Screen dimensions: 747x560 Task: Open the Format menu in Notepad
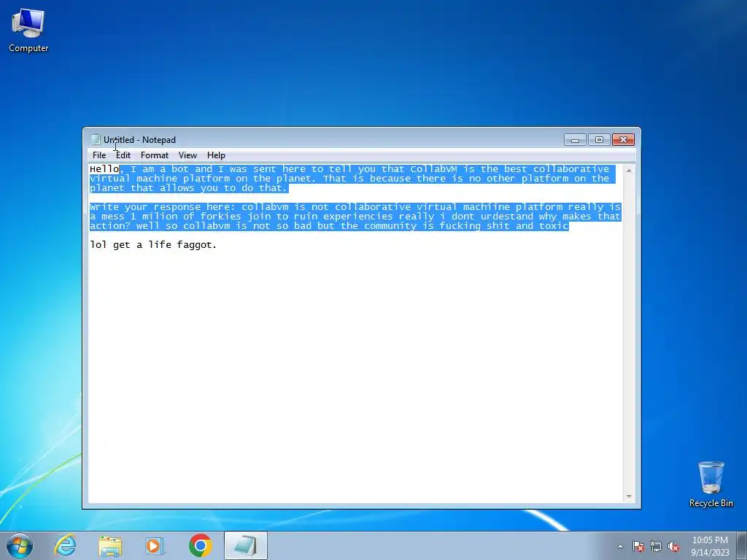[x=155, y=155]
